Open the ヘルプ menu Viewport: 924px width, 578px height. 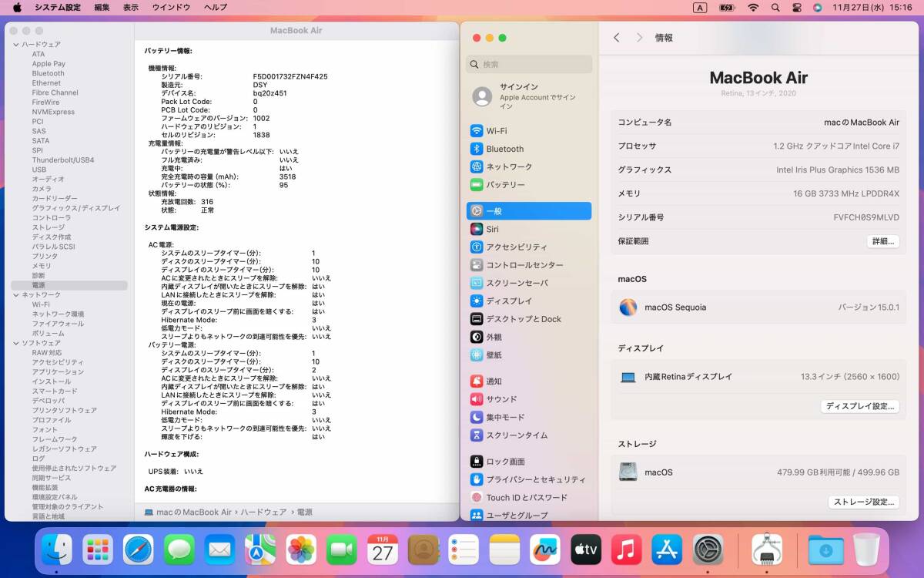(216, 7)
